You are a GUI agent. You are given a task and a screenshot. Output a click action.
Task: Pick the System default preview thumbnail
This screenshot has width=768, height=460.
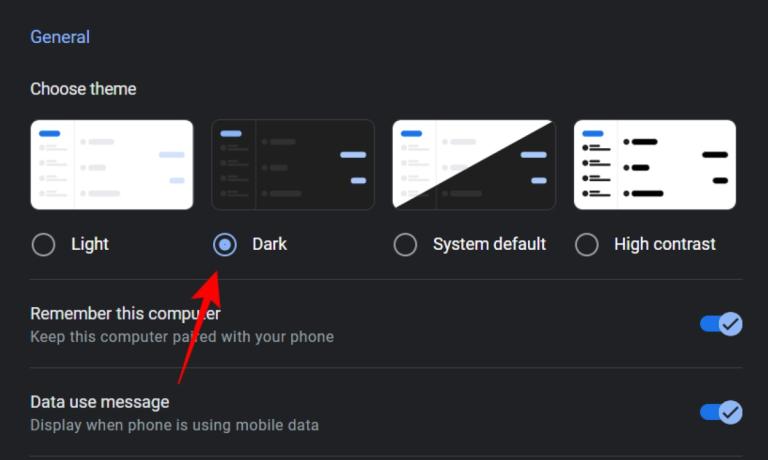point(474,165)
